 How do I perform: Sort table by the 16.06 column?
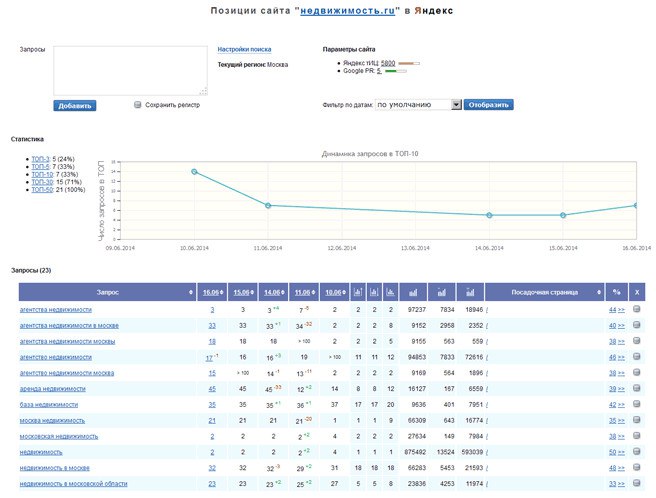pyautogui.click(x=212, y=293)
